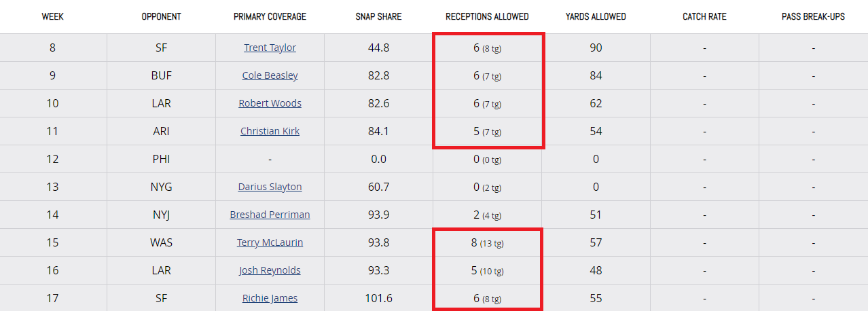
Task: Sort table by Snap Share header
Action: (x=378, y=16)
